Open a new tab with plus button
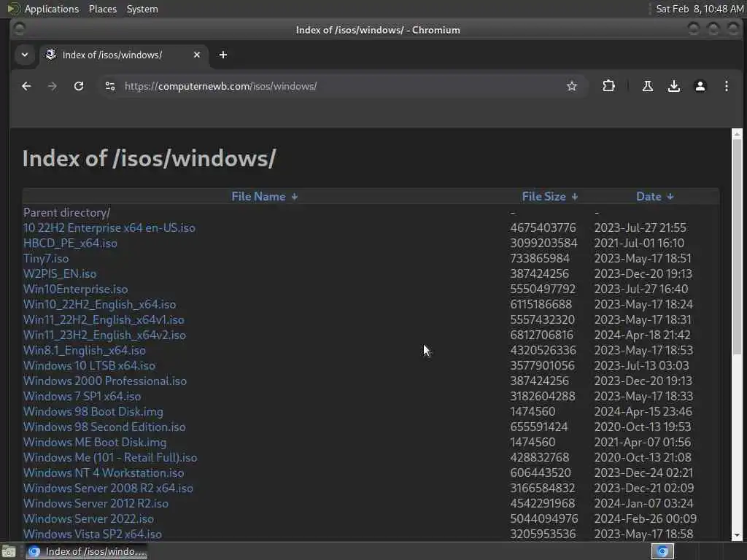 coord(223,55)
